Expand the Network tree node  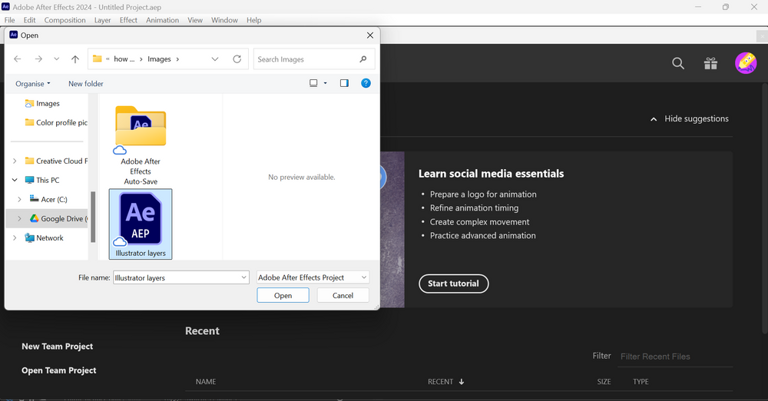(15, 238)
